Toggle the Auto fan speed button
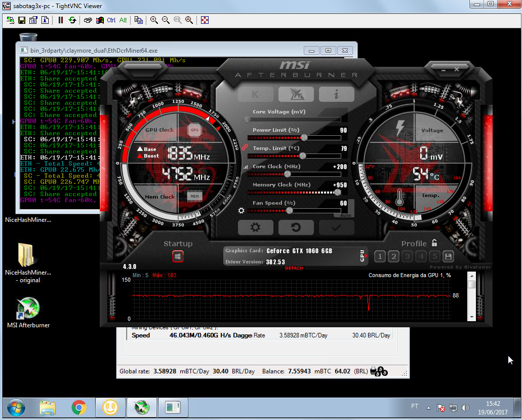The height and width of the screenshot is (420, 522). (x=346, y=215)
